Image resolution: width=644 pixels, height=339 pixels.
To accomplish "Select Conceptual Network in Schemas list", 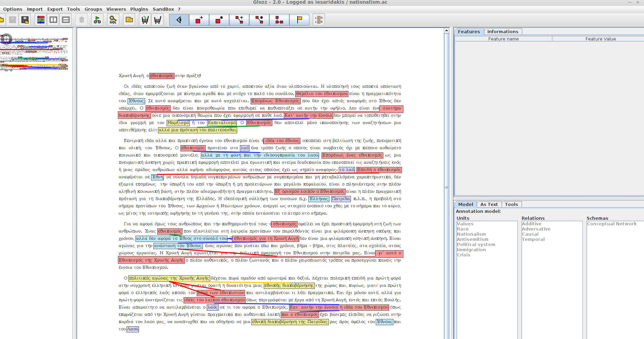I will point(612,224).
